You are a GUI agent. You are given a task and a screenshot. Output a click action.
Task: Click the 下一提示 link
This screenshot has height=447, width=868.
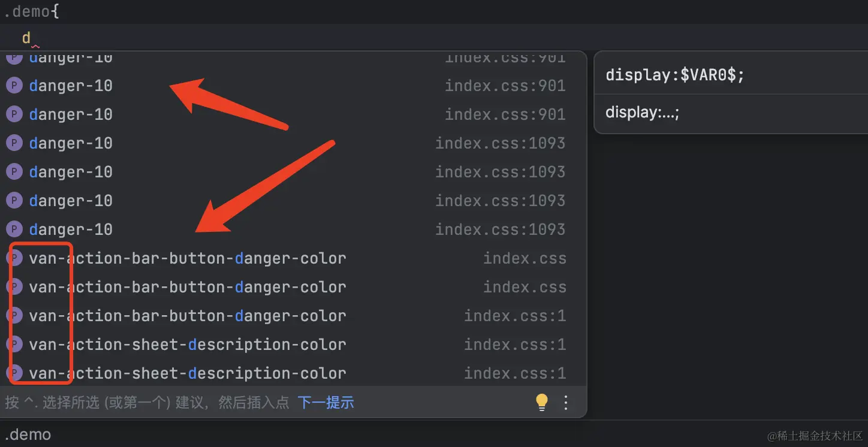(x=325, y=402)
